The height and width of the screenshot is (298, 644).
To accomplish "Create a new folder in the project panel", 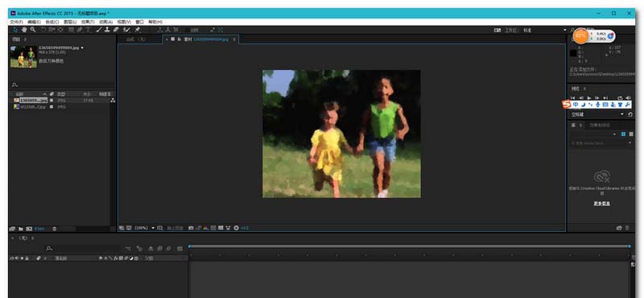I will click(21, 229).
